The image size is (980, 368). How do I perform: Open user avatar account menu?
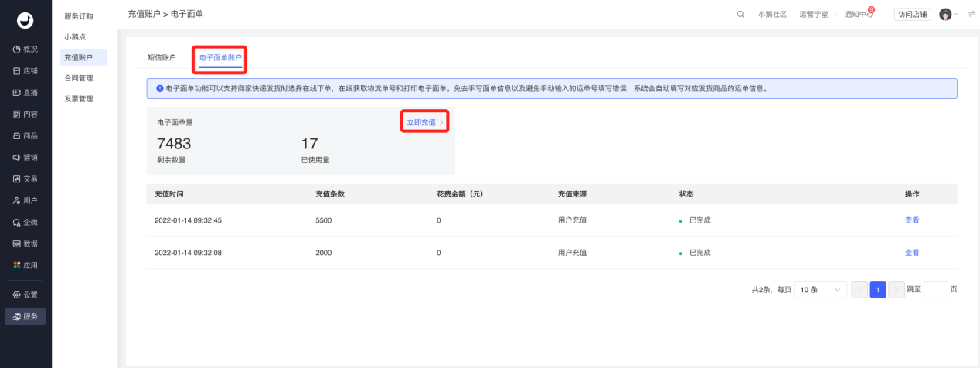(948, 15)
